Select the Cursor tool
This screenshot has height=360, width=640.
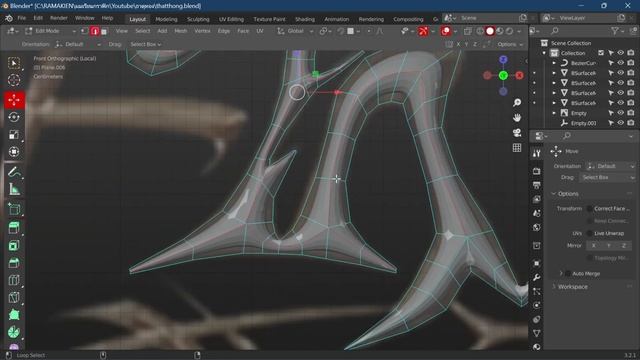pos(14,80)
